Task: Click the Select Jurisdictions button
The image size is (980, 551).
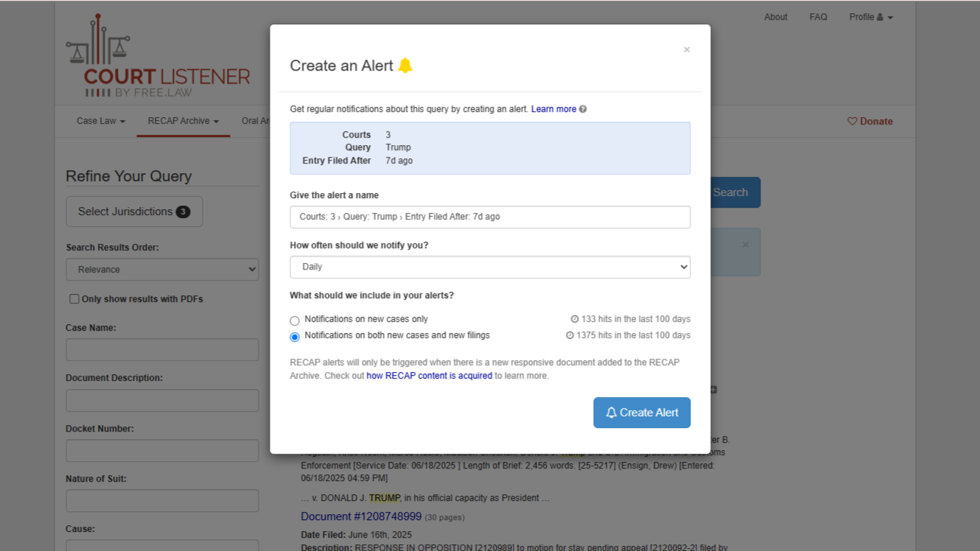Action: 134,211
